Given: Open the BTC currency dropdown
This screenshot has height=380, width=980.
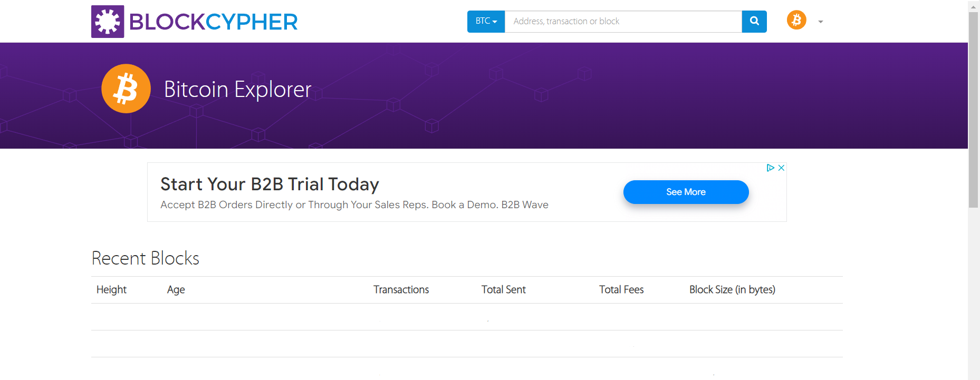Looking at the screenshot, I should [486, 22].
